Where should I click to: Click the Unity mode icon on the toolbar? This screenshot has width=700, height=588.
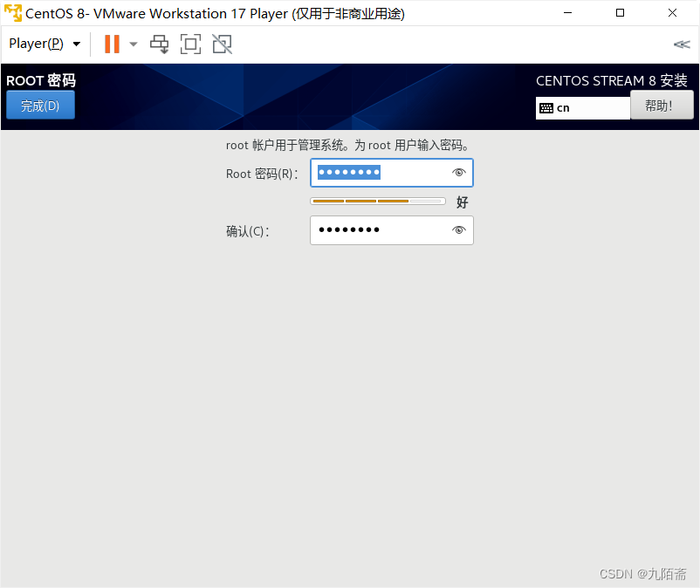[x=221, y=44]
